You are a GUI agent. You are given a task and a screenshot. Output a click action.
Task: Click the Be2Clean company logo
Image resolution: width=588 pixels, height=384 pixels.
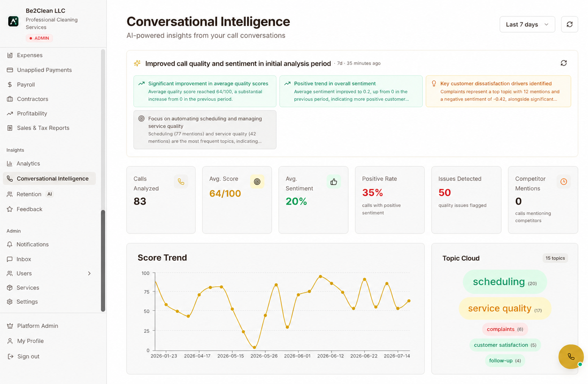pyautogui.click(x=13, y=21)
